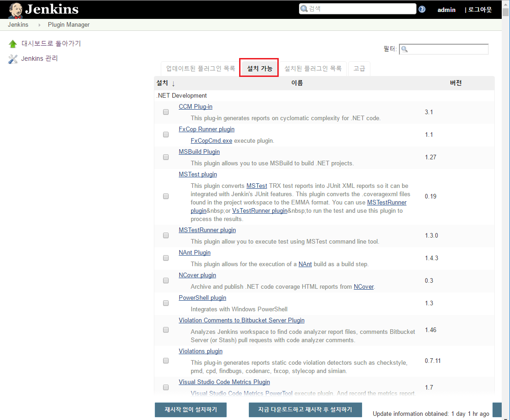Open Visual Studio Code Metrics Plugin link
Image resolution: width=510 pixels, height=420 pixels.
tap(224, 382)
